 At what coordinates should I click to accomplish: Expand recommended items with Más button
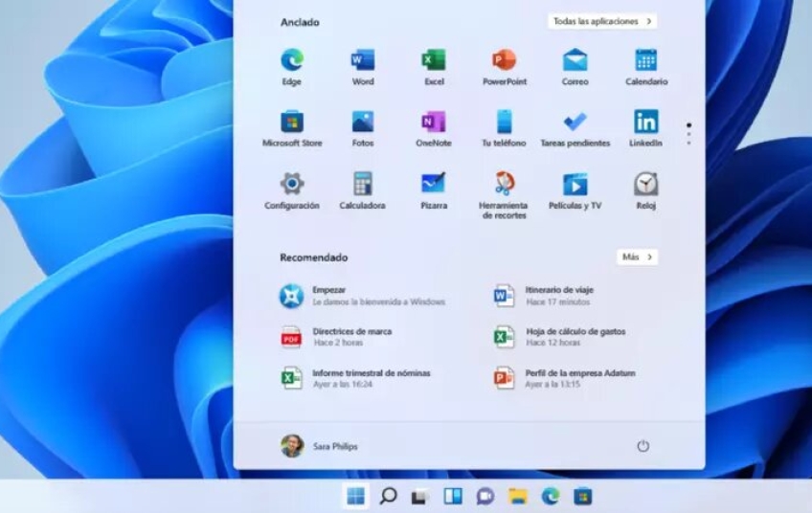(x=637, y=256)
